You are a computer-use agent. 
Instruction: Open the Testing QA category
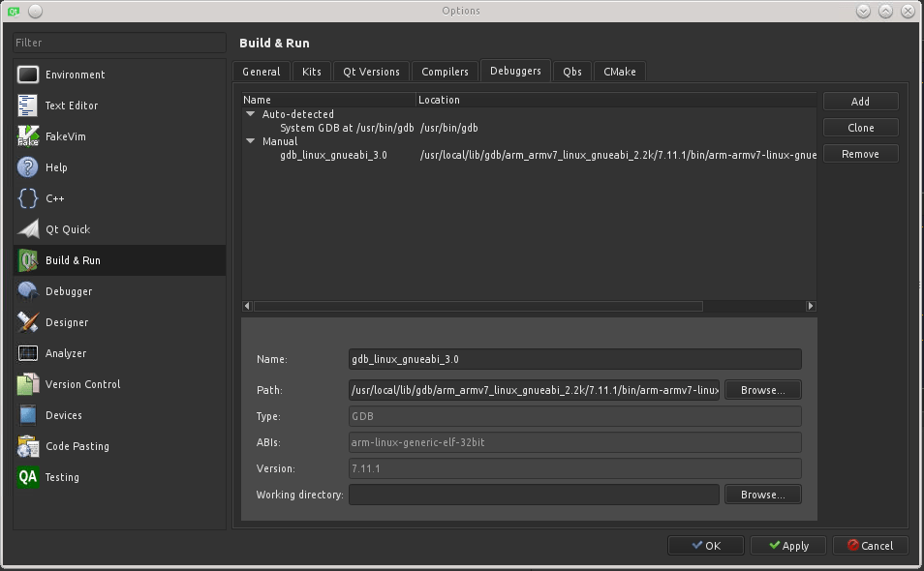(120, 477)
